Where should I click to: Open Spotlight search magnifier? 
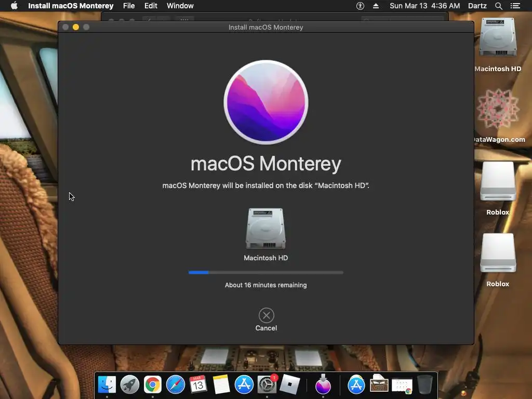tap(498, 6)
